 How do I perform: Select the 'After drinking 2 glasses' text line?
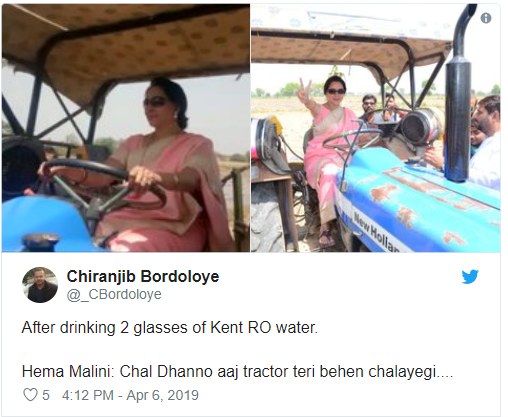(170, 328)
